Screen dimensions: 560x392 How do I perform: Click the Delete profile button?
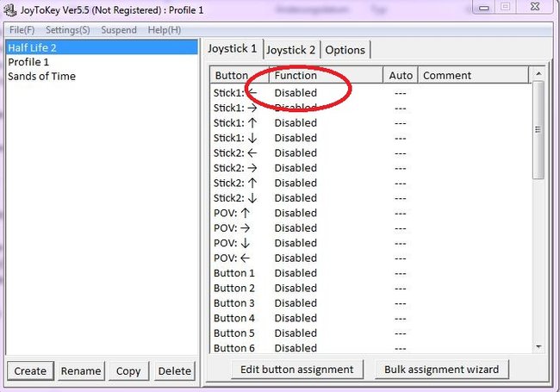click(175, 371)
